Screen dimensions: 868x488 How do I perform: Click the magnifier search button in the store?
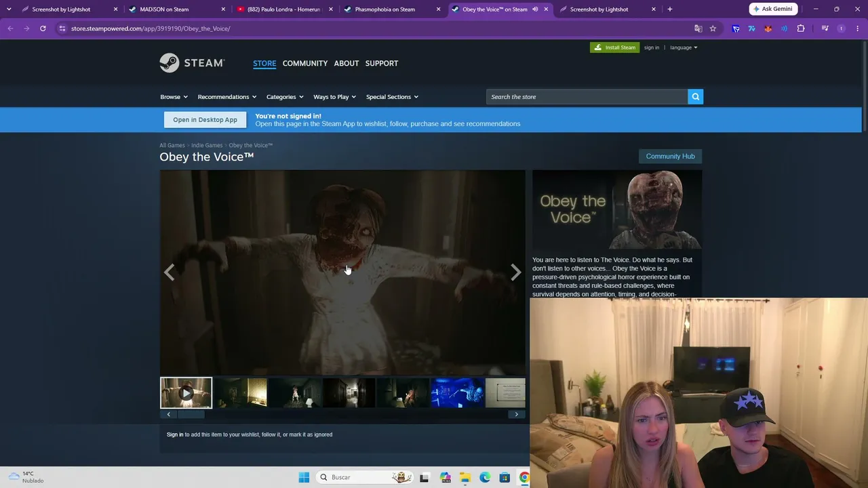pyautogui.click(x=695, y=97)
